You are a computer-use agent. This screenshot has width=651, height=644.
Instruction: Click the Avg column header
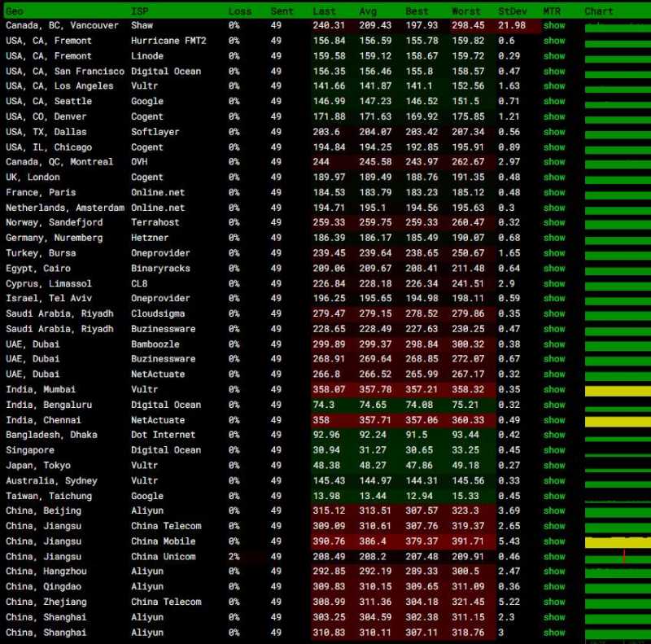[368, 11]
